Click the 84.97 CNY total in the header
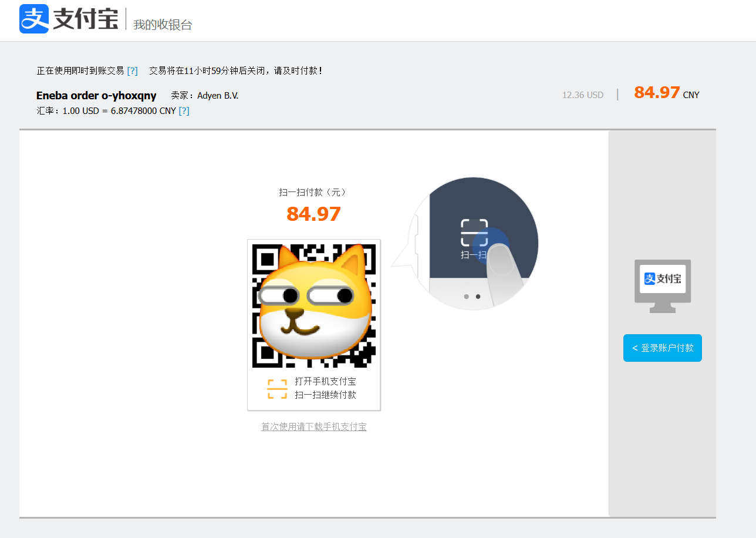756x538 pixels. (667, 93)
